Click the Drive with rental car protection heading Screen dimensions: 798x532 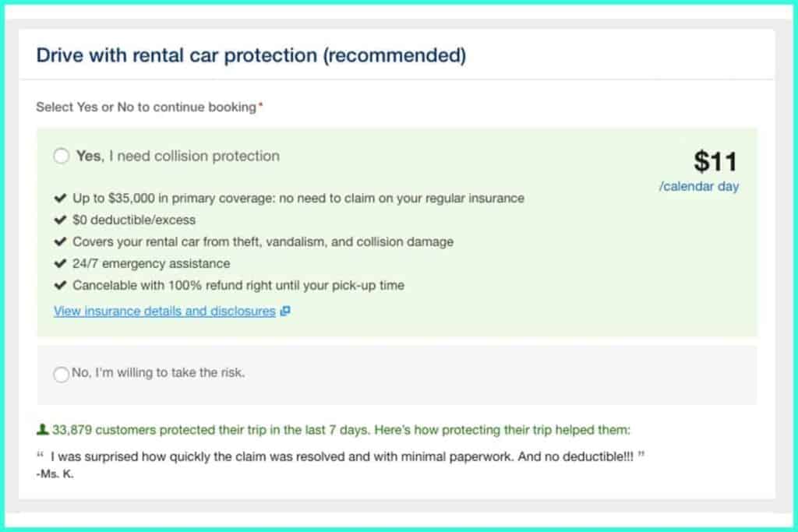point(251,55)
